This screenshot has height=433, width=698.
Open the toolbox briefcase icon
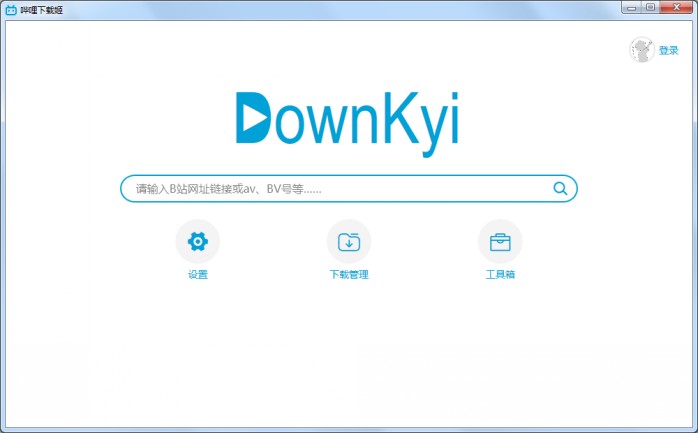[x=500, y=242]
